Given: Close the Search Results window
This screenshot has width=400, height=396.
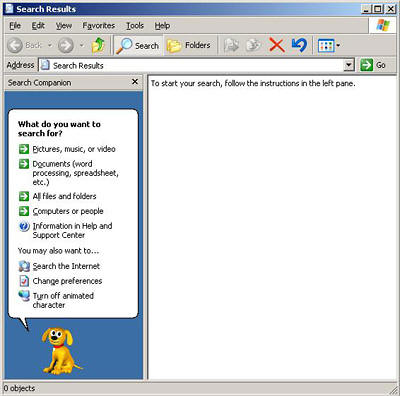Looking at the screenshot, I should [390, 9].
